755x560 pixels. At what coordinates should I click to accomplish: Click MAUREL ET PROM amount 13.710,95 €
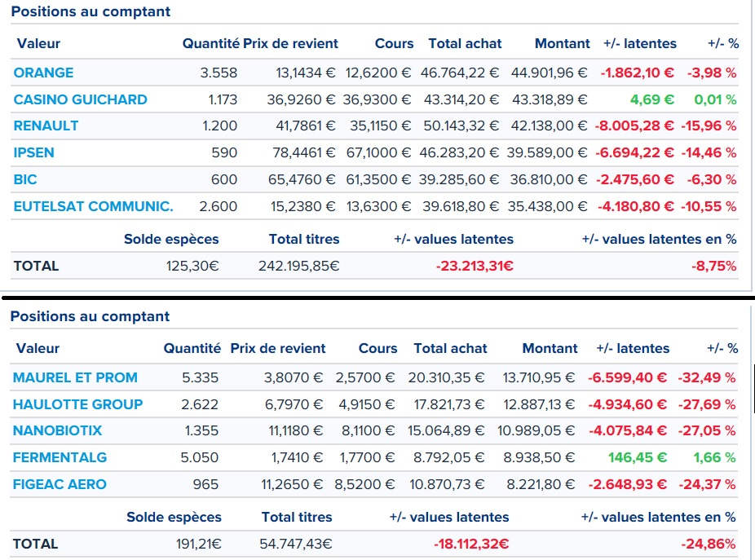[539, 377]
